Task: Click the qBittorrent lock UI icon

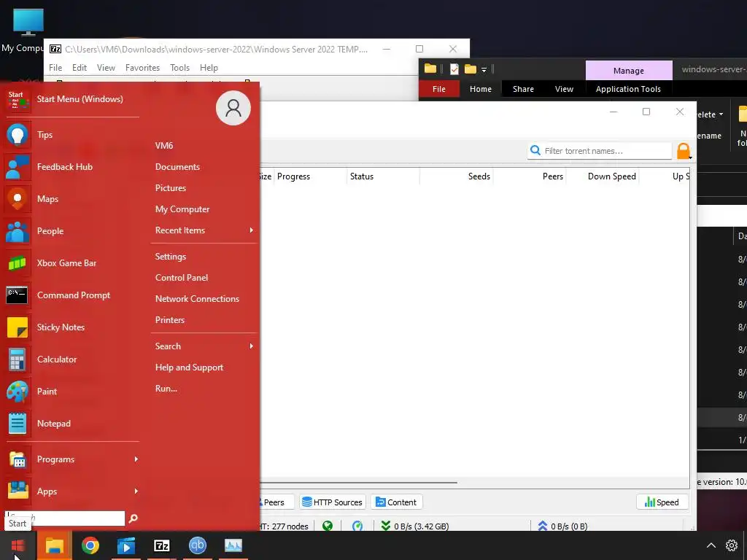Action: 683,151
